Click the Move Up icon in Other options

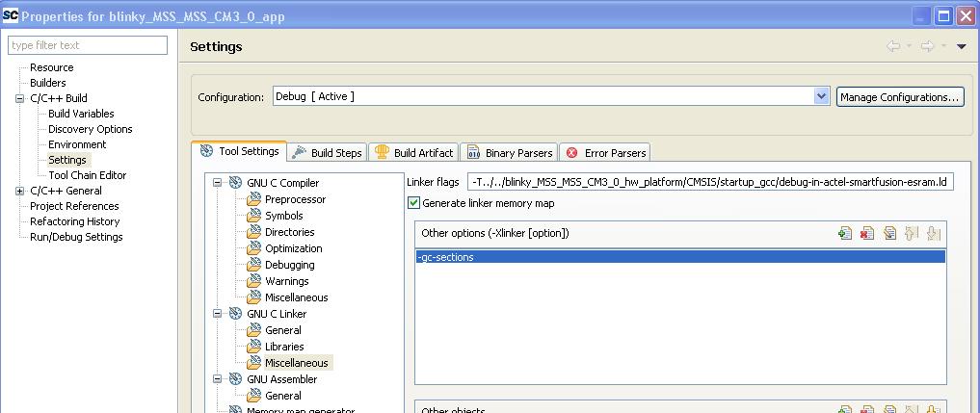pos(912,233)
